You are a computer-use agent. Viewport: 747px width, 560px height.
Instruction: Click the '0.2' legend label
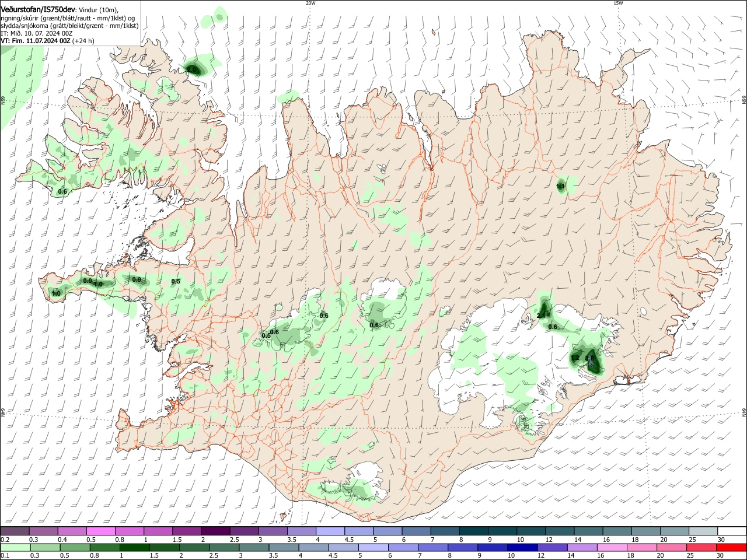[5, 540]
